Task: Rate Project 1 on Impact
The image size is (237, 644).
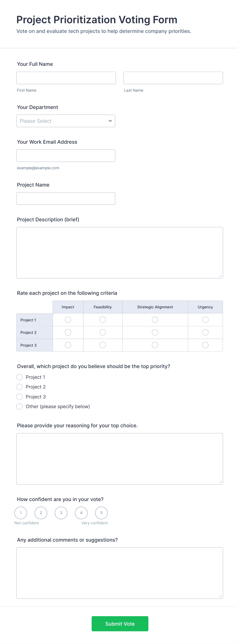Action: [x=68, y=320]
